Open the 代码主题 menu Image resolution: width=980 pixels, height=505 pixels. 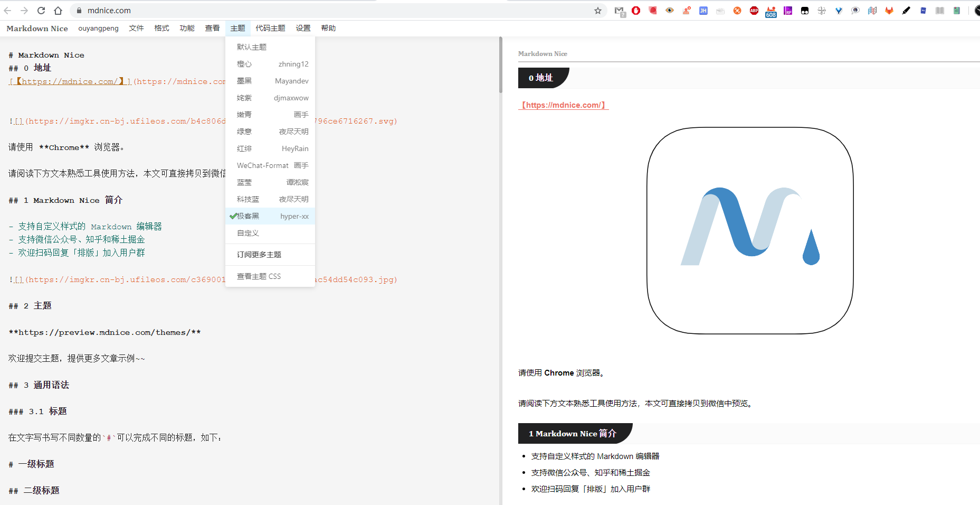pyautogui.click(x=270, y=28)
